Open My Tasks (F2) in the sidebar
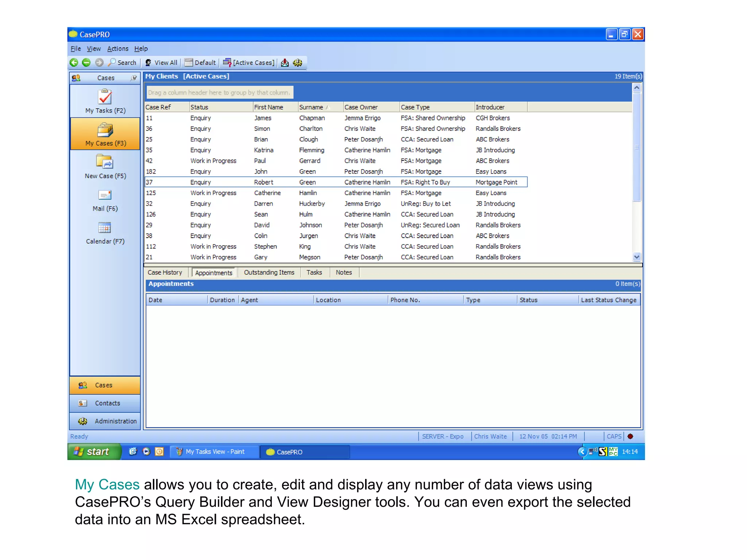747x560 pixels. [x=105, y=102]
